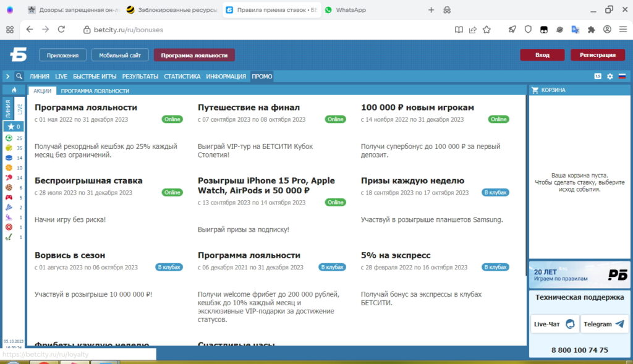Open browser hamburger menu
The height and width of the screenshot is (364, 633).
(x=623, y=30)
